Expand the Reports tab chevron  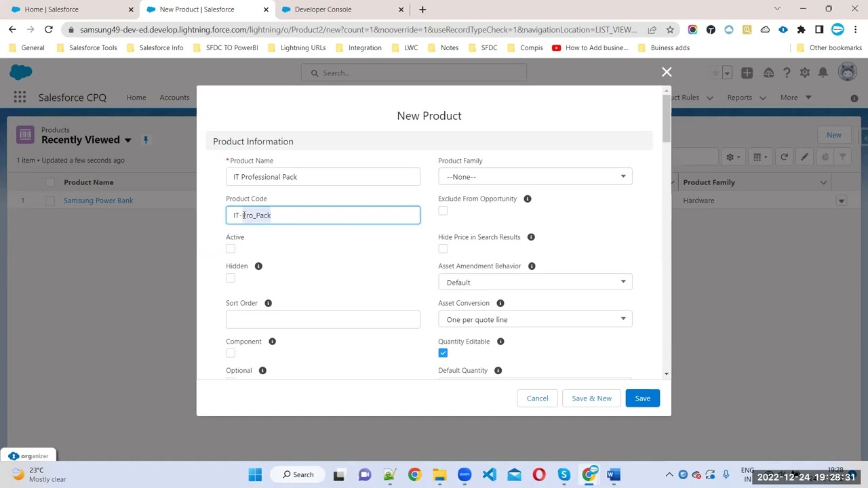(x=762, y=98)
